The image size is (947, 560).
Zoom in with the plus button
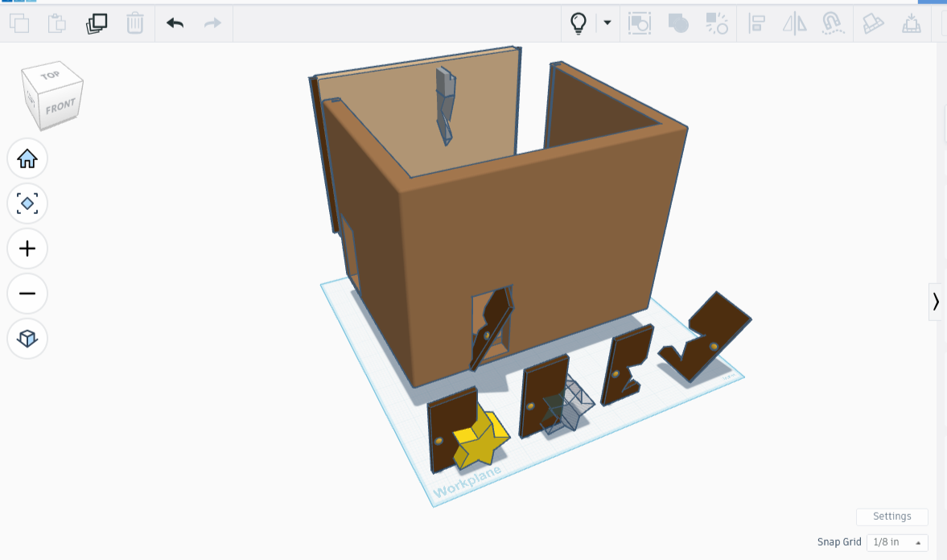click(x=27, y=249)
